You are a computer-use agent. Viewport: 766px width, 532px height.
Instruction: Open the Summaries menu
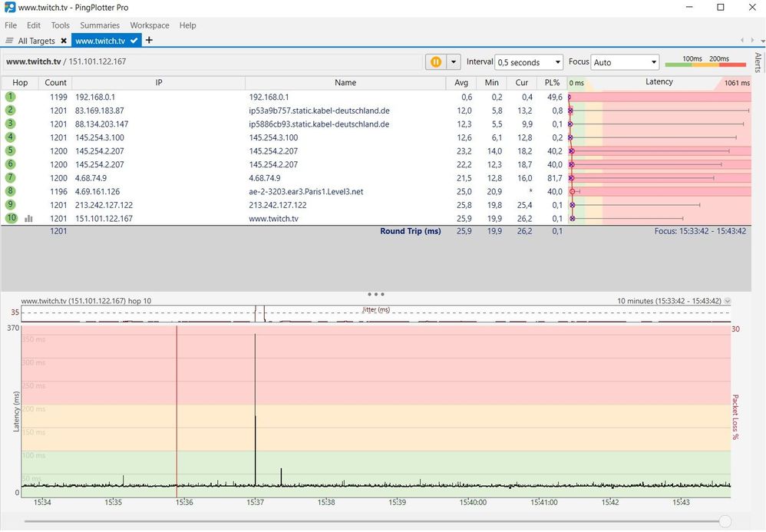click(100, 25)
